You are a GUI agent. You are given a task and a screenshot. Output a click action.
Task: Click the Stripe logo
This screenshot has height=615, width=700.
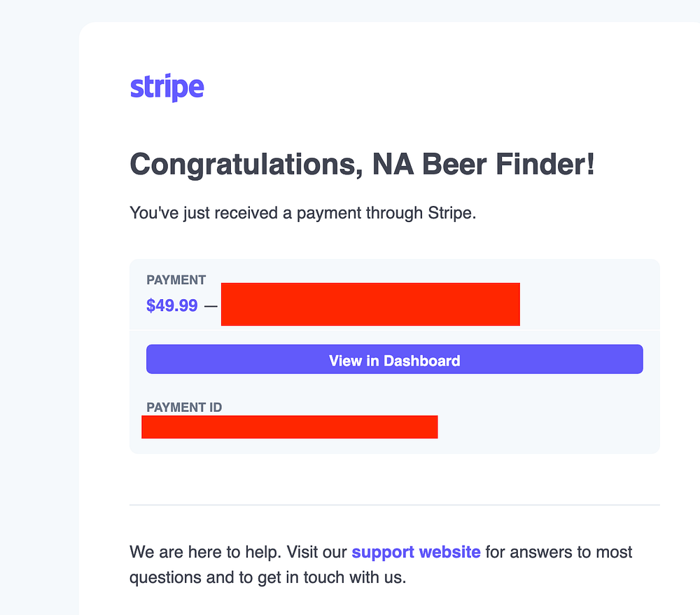pyautogui.click(x=167, y=88)
